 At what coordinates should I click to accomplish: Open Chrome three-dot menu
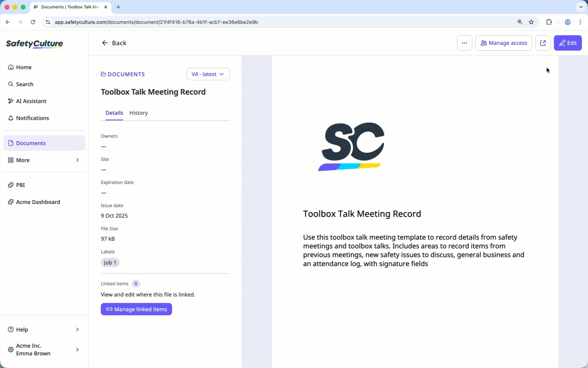click(580, 22)
